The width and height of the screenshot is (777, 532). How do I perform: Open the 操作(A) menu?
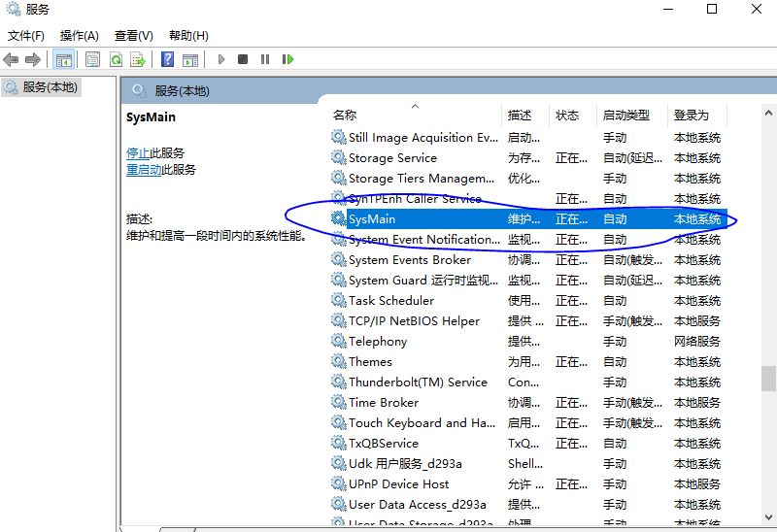(80, 36)
